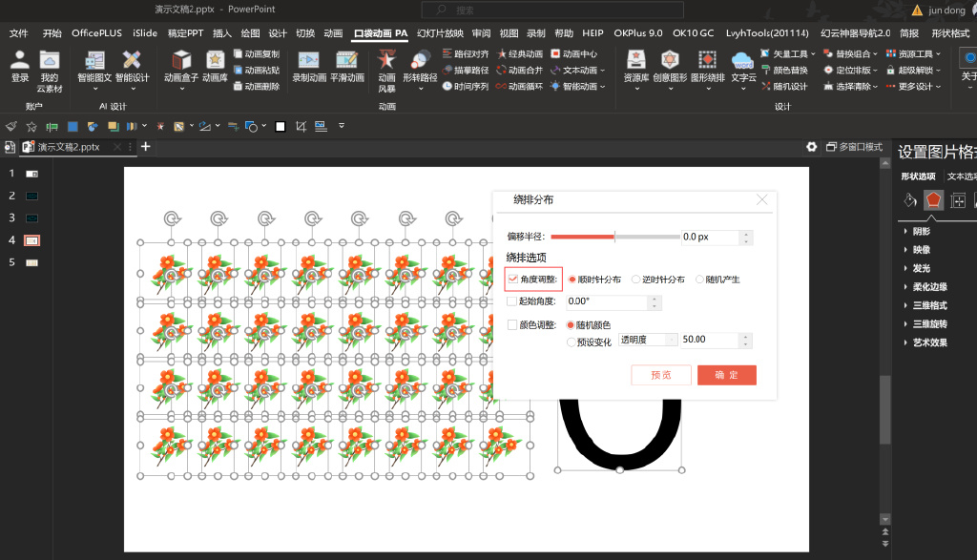This screenshot has width=977, height=560.
Task: Click the crop tool in quick toolbar
Action: pyautogui.click(x=301, y=127)
